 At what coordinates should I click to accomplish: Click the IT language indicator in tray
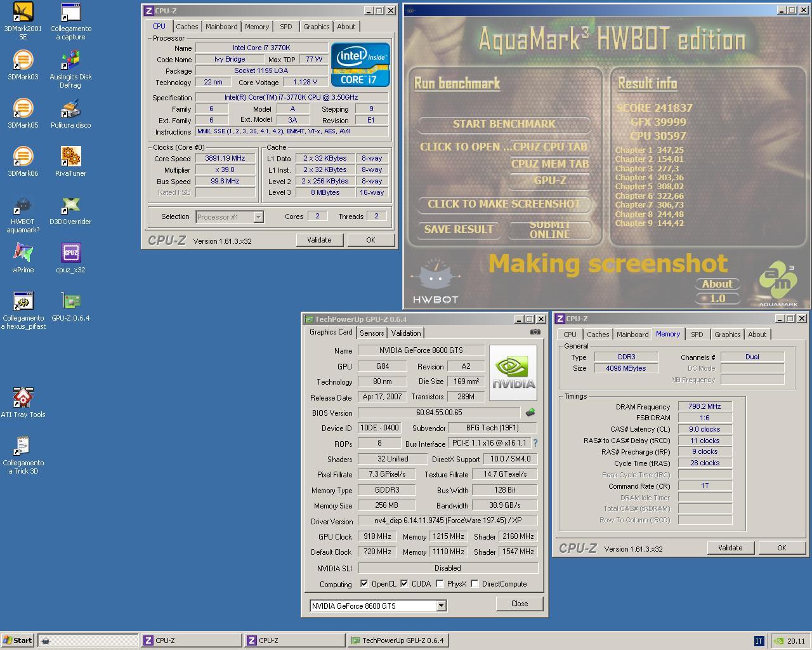tap(759, 641)
